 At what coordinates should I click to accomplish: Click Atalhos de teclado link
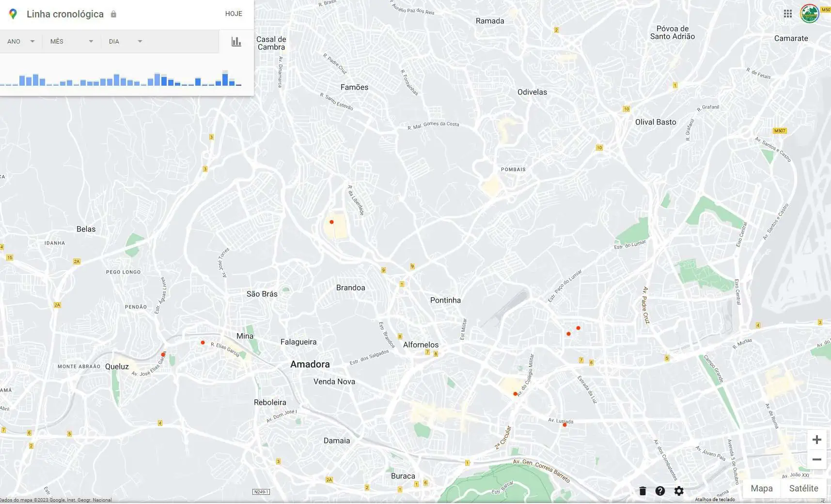coord(715,500)
